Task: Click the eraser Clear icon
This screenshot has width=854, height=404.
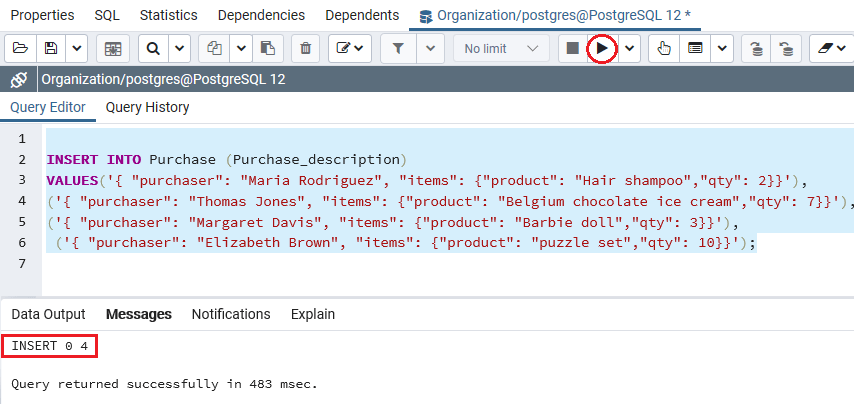Action: (x=826, y=48)
